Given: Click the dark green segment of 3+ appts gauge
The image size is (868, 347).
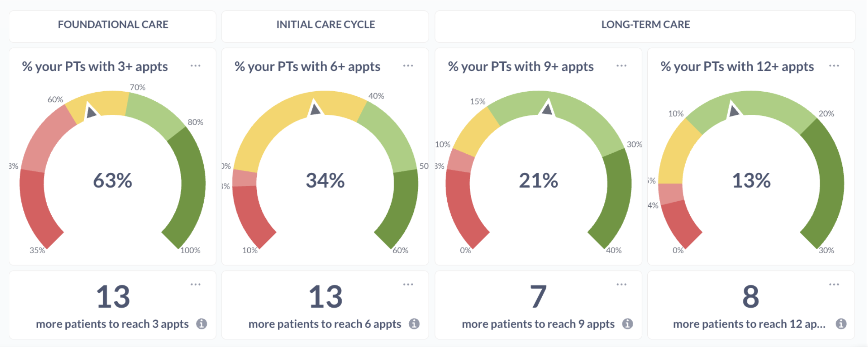Looking at the screenshot, I should coord(190,188).
